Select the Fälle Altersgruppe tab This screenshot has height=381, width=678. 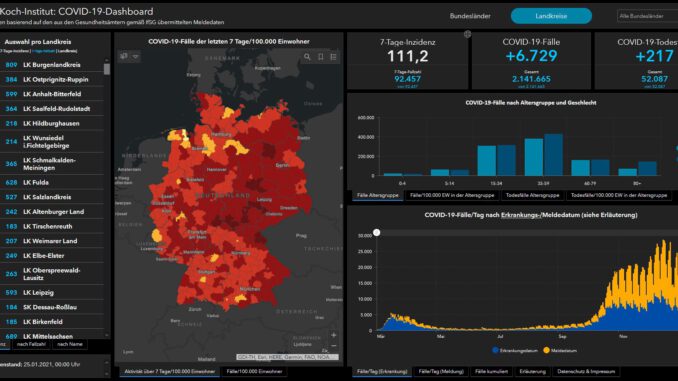tap(377, 195)
